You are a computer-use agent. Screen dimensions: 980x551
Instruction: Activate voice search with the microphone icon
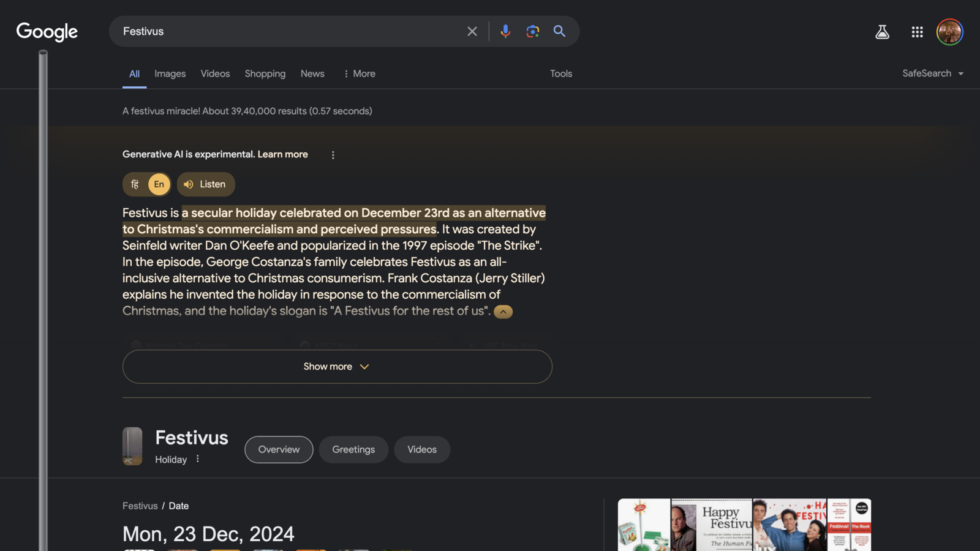coord(505,31)
